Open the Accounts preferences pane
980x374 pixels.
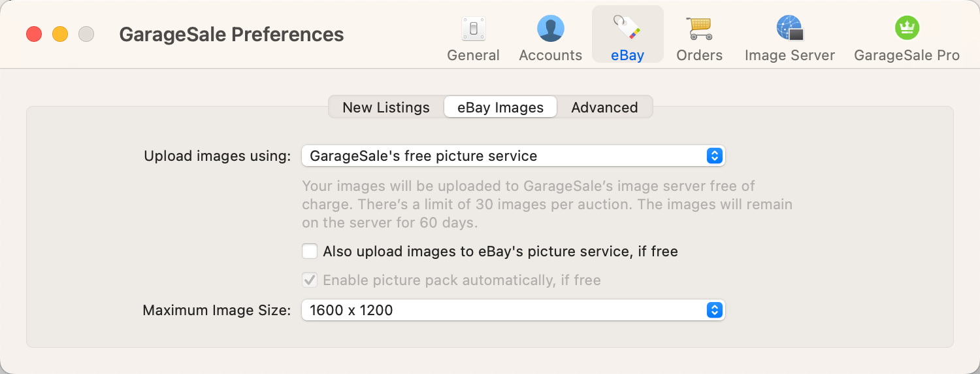coord(550,38)
